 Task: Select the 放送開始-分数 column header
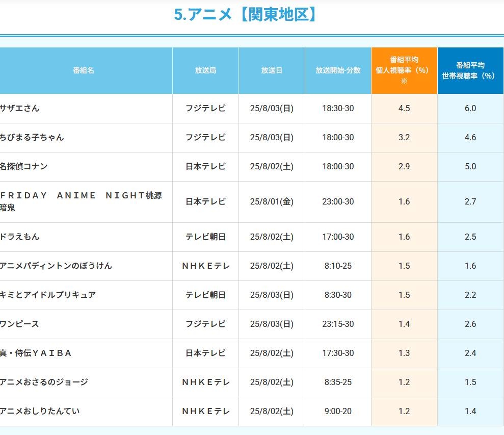338,70
